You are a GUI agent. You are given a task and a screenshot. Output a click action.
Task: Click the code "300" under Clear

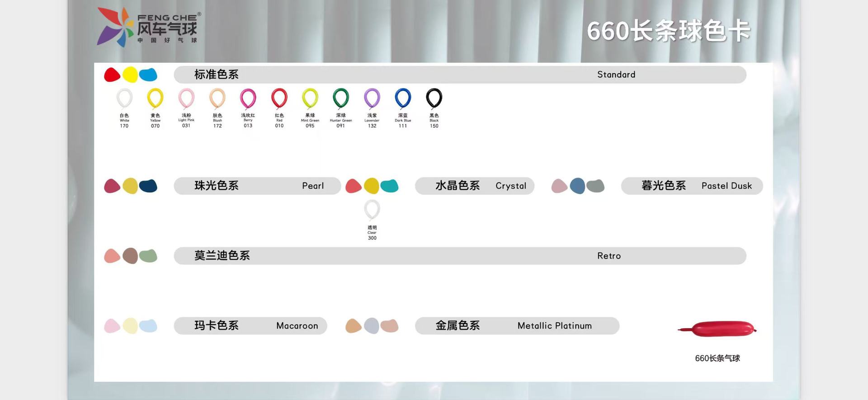[x=372, y=238]
